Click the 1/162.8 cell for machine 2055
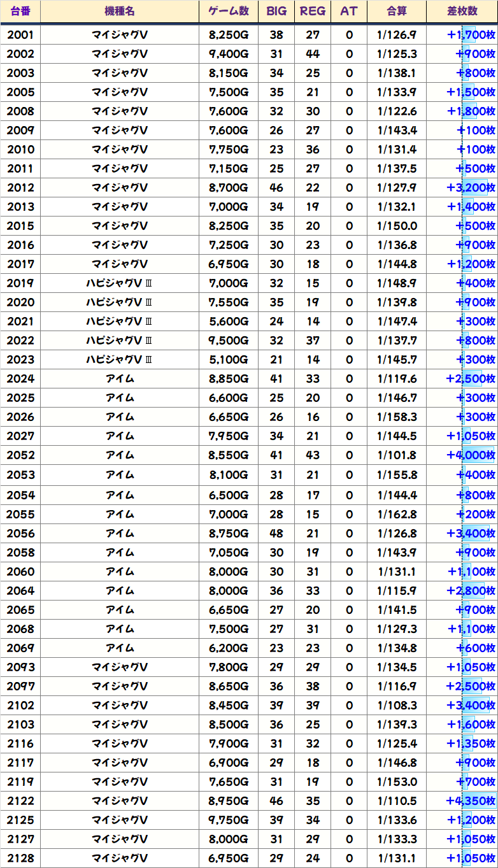 pyautogui.click(x=397, y=514)
